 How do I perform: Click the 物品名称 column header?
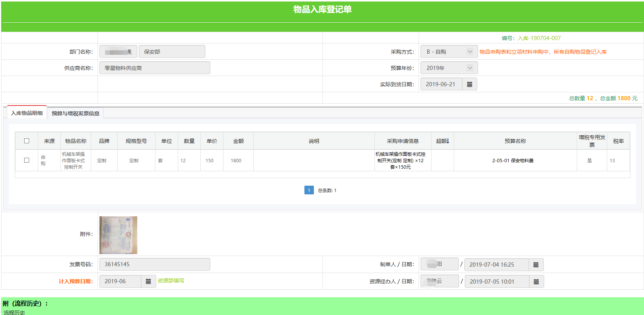(76, 141)
